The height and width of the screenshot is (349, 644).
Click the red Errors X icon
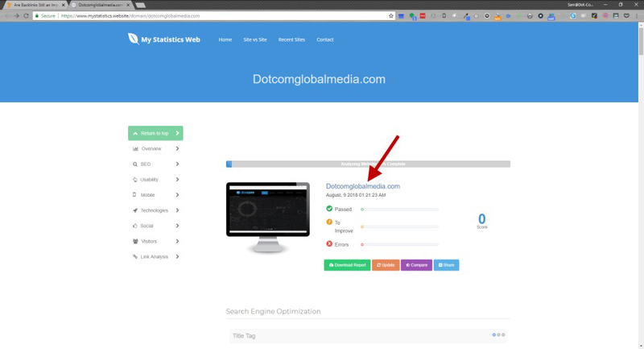click(x=328, y=243)
